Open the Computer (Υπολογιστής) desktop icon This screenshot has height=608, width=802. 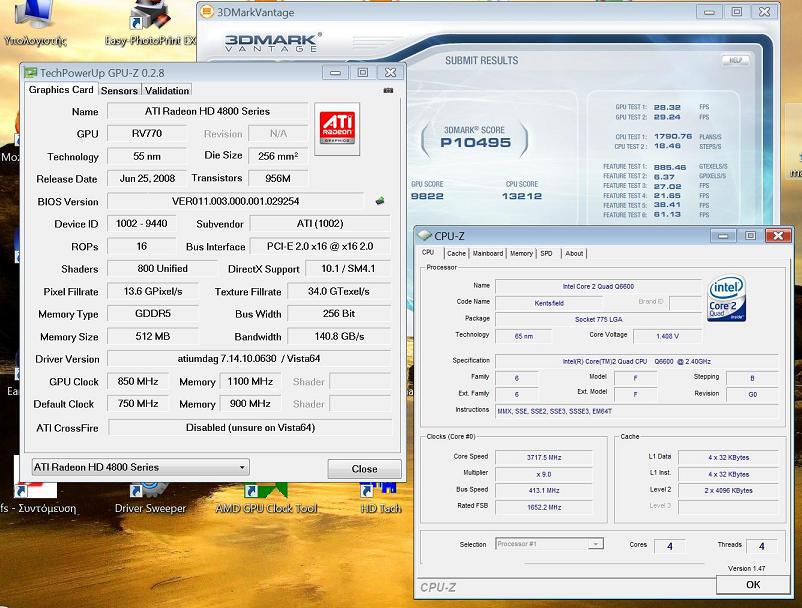click(x=35, y=24)
